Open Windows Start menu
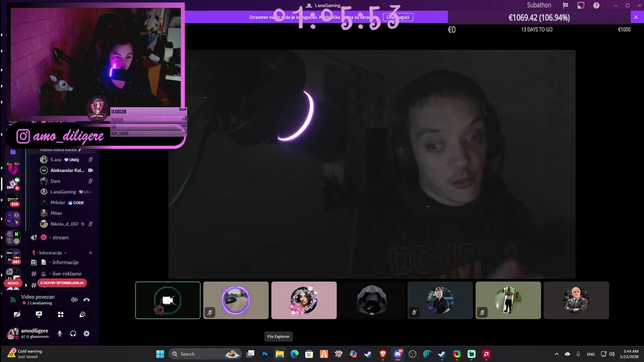Image resolution: width=644 pixels, height=362 pixels. 160,354
